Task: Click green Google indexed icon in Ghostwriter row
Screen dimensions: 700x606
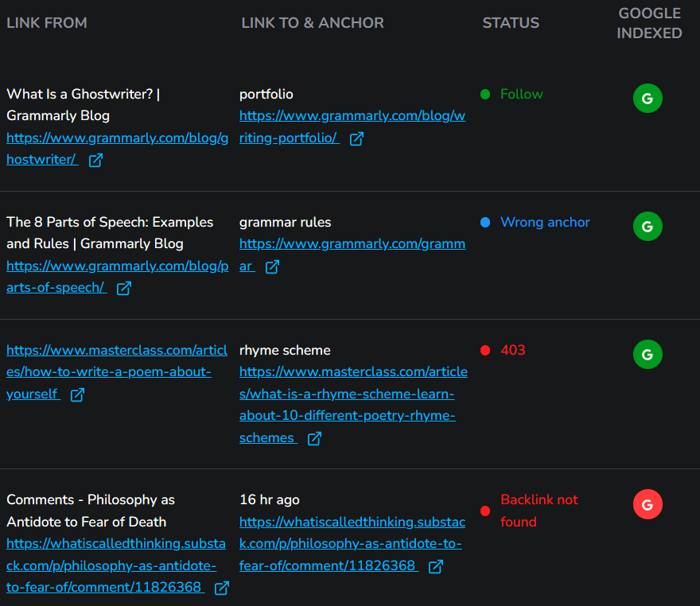Action: pos(647,98)
